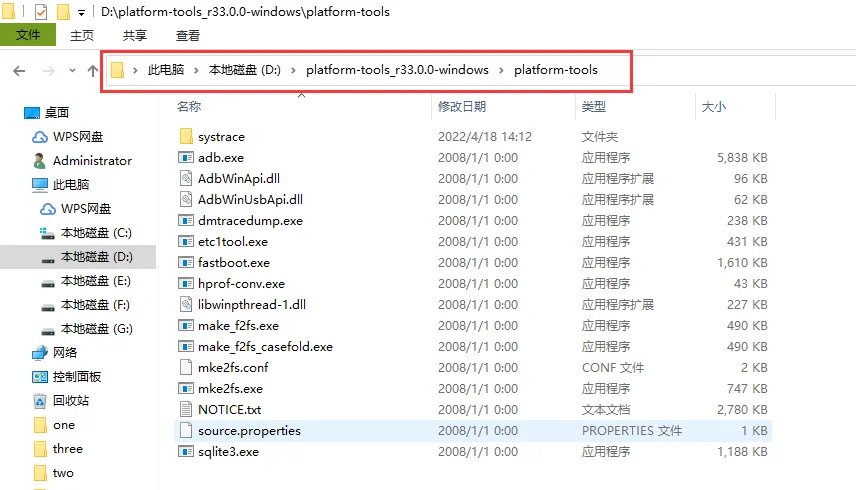Select the first WPS网盘 under 桌面
The width and height of the screenshot is (856, 490).
point(78,137)
